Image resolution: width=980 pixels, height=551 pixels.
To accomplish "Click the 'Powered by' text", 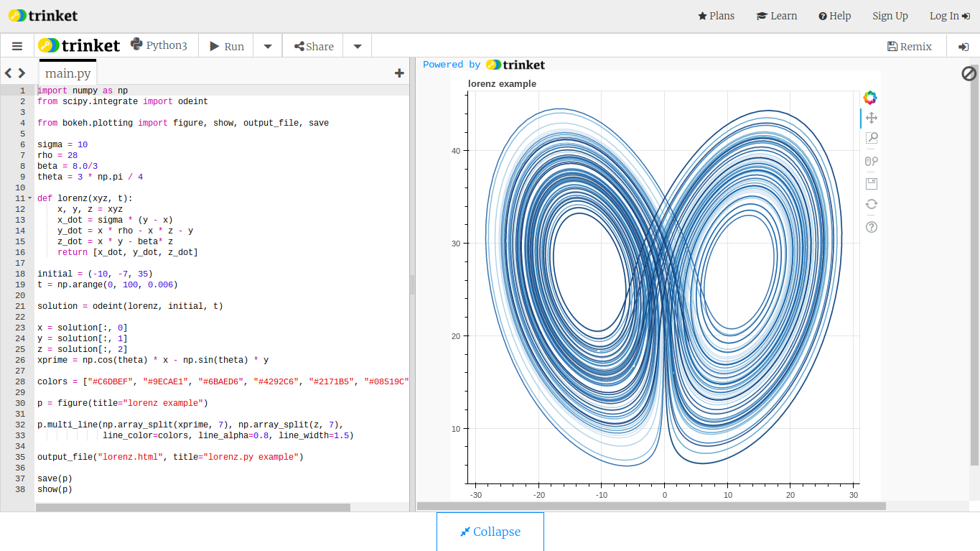I will pos(452,65).
